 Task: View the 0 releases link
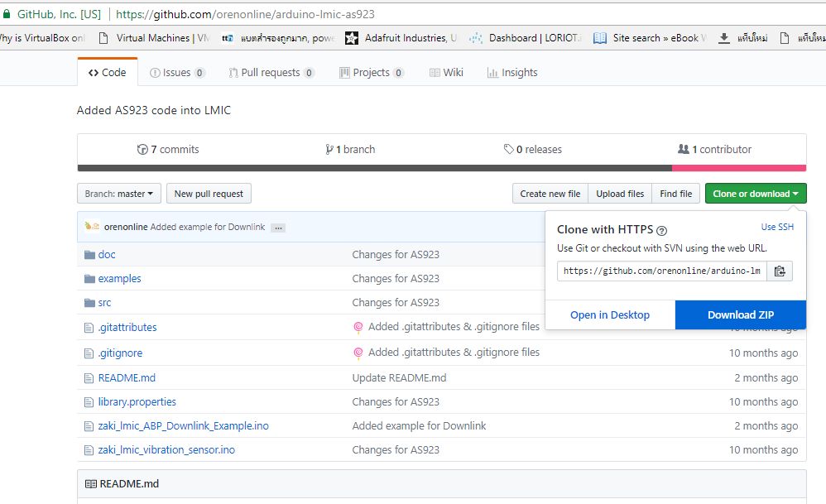(532, 150)
